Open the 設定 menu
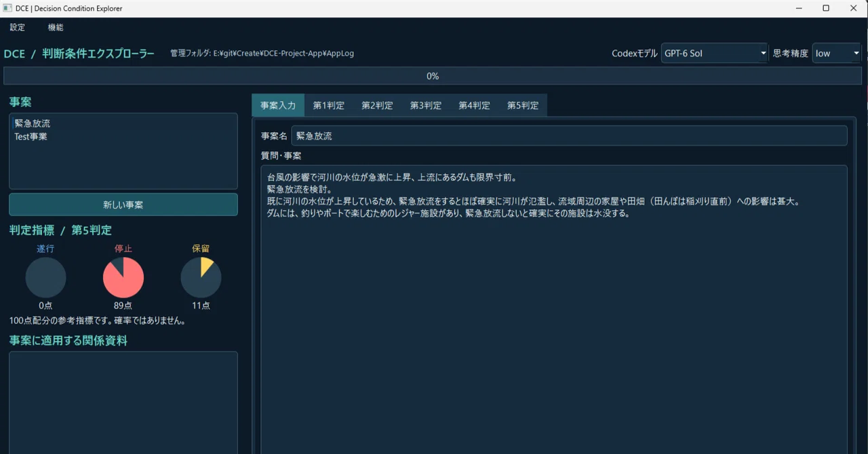Screen dimensions: 868x454 tap(17, 28)
